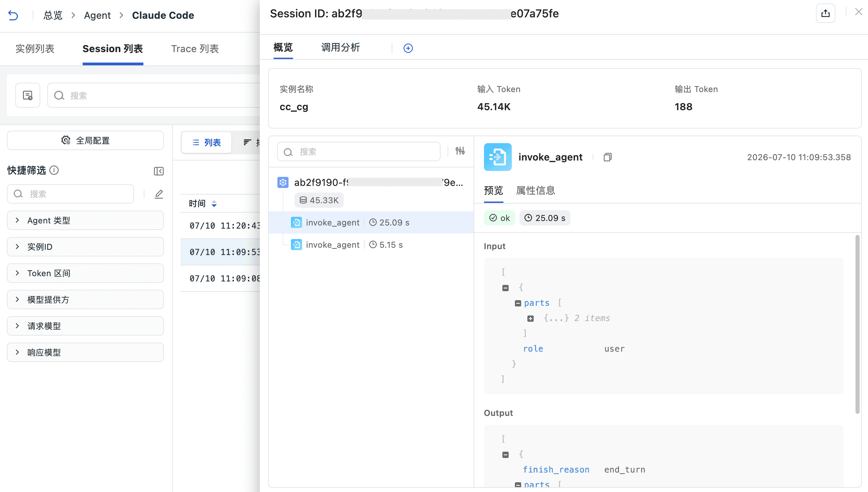Click the sort view icon beside list
868x492 pixels.
pyautogui.click(x=247, y=142)
